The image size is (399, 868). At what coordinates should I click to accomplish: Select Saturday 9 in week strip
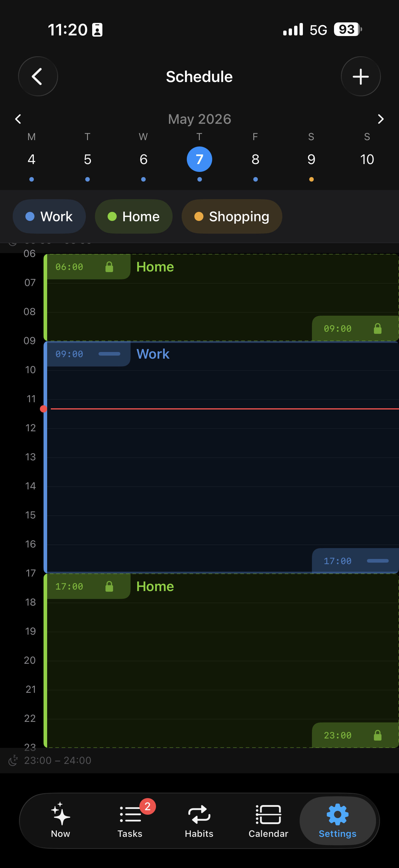tap(311, 159)
